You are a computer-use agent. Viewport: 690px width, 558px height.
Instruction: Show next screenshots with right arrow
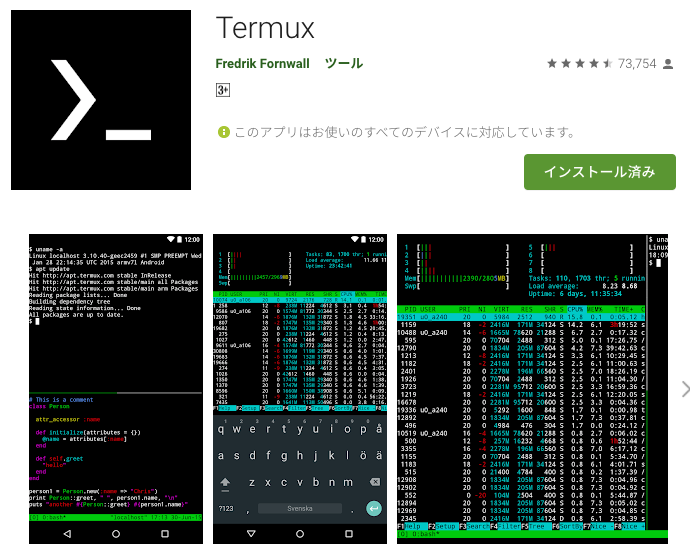coord(685,389)
